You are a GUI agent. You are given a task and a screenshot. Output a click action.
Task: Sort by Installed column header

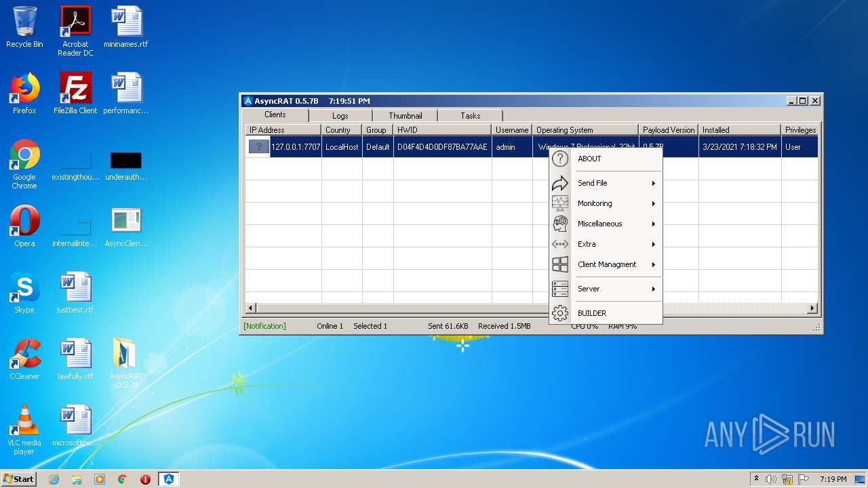tap(740, 129)
